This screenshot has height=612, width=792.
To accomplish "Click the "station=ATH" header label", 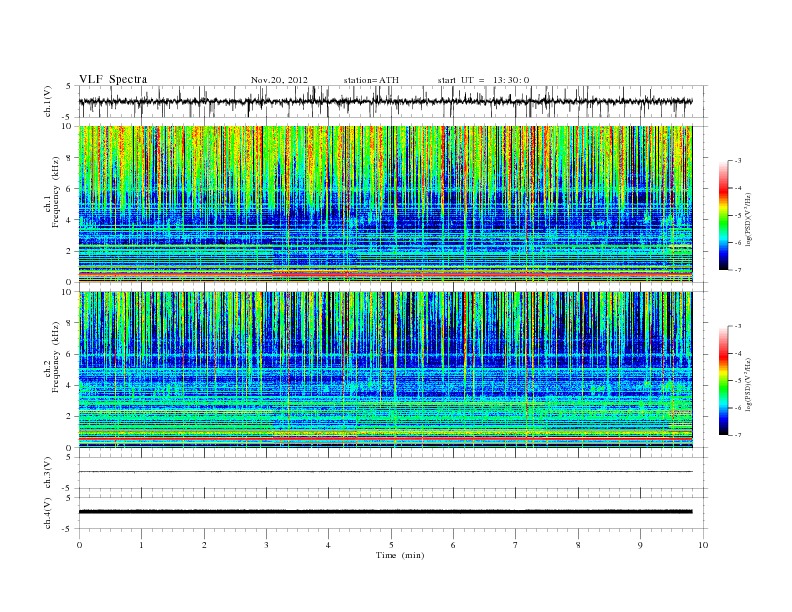I will [x=371, y=80].
